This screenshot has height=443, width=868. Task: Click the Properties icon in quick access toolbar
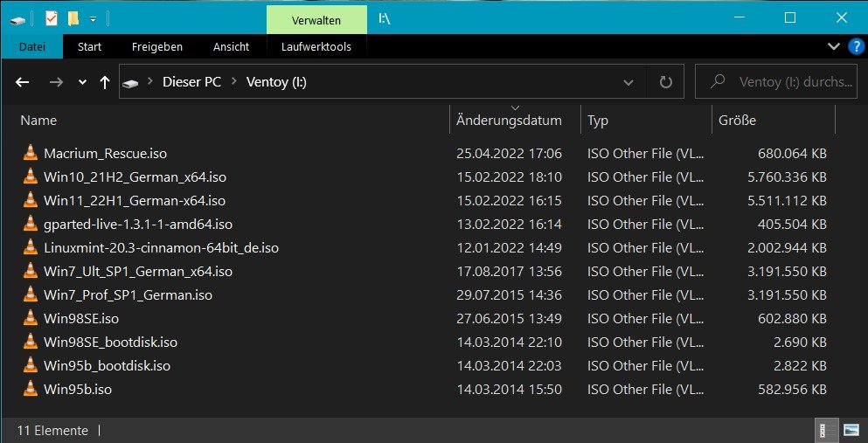point(52,17)
